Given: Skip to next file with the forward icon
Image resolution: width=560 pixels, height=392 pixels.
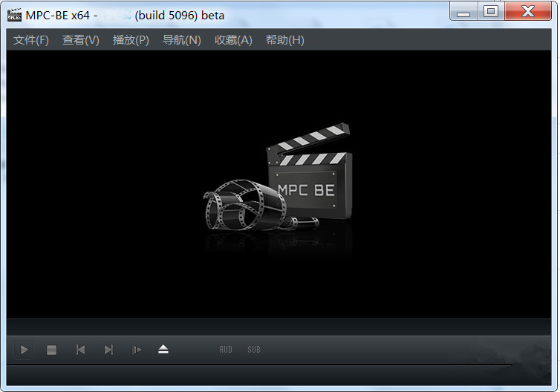Looking at the screenshot, I should [x=108, y=350].
